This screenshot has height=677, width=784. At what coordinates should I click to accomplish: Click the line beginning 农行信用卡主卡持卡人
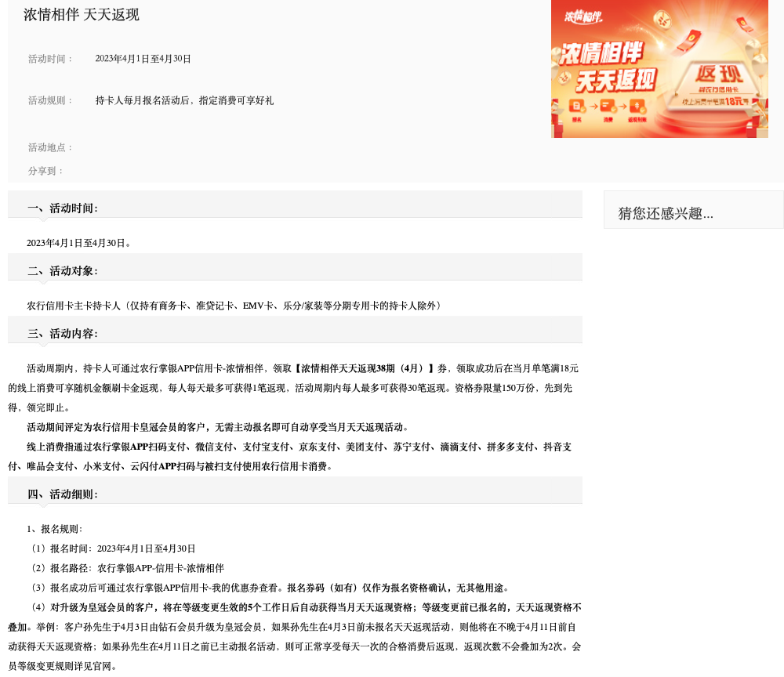click(x=234, y=306)
